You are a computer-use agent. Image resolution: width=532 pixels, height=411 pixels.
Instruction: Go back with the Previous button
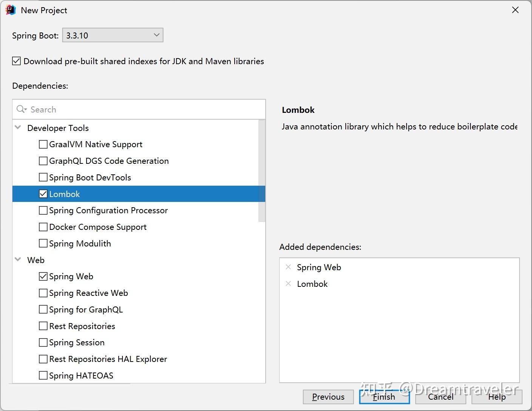pos(328,397)
